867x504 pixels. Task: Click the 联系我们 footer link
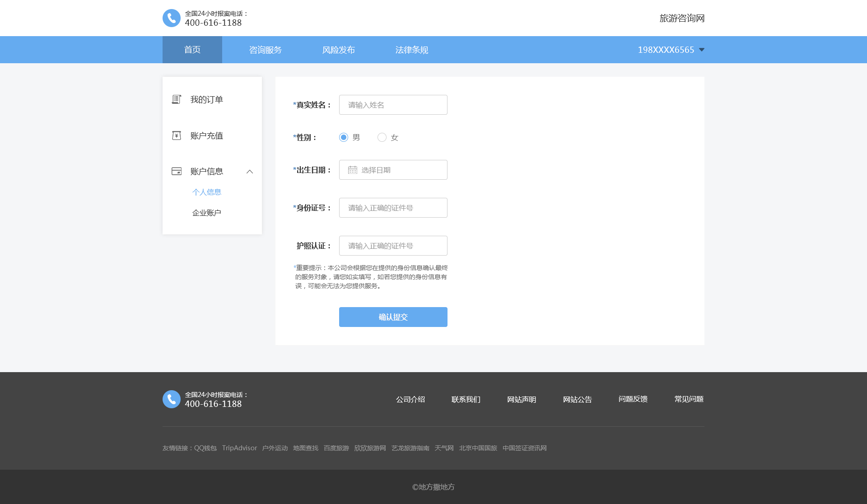click(x=466, y=399)
